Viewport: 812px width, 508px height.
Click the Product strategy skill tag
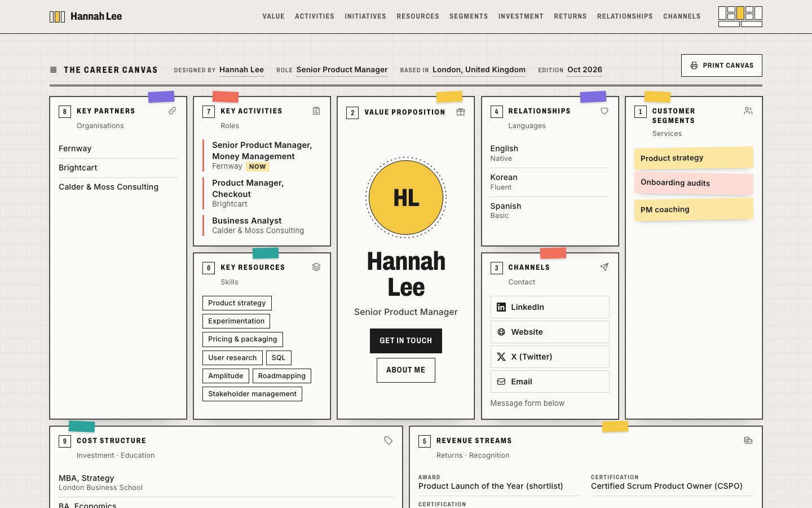237,303
